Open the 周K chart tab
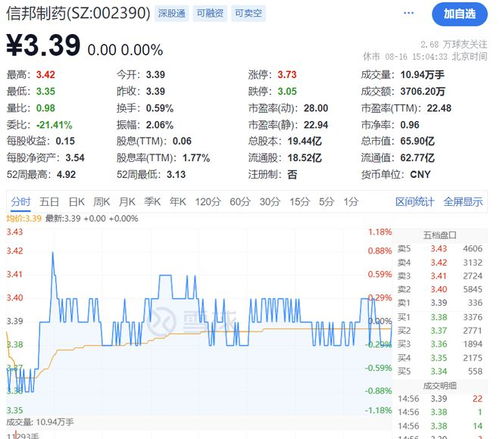This screenshot has width=500, height=439. (102, 202)
